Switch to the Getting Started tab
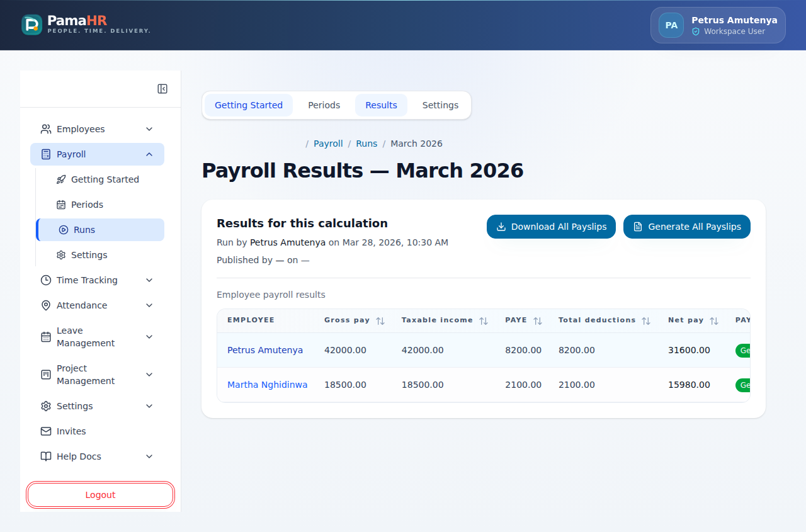 [x=249, y=105]
